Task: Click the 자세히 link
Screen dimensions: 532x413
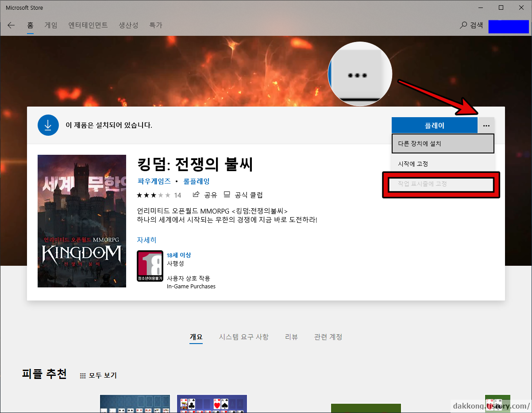Action: coord(147,240)
